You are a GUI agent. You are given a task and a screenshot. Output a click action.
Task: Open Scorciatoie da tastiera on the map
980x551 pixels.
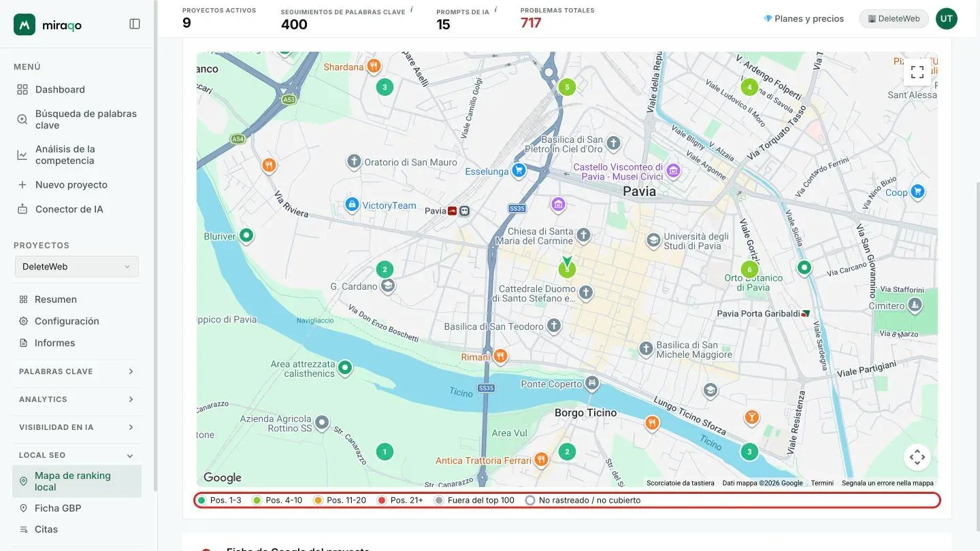(681, 483)
